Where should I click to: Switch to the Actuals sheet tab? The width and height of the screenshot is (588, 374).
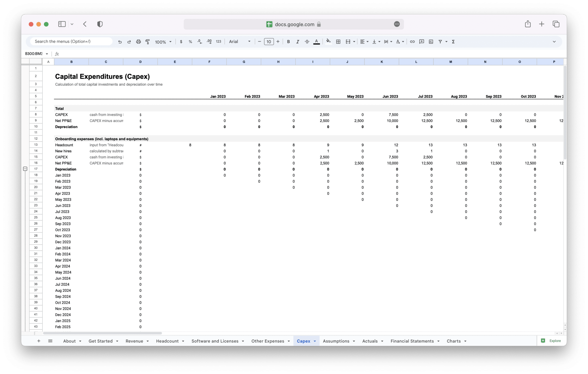point(370,341)
